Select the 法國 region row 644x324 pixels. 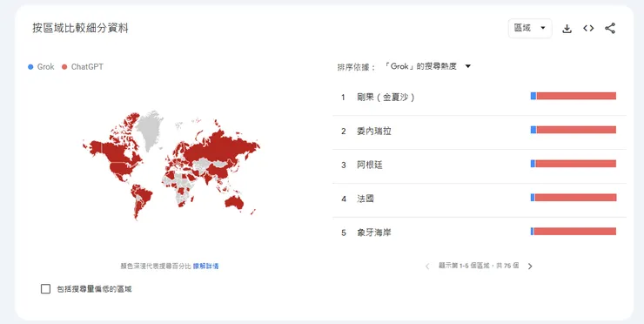(x=480, y=199)
